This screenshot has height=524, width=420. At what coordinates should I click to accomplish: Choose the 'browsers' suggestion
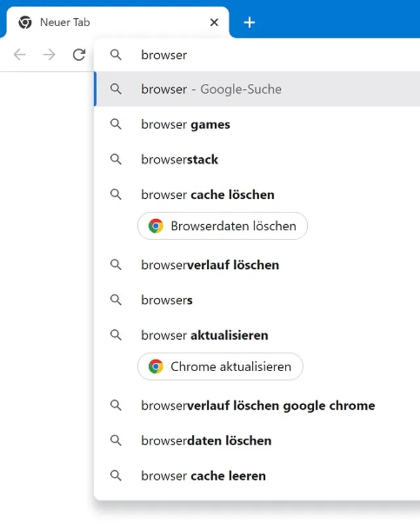coord(167,300)
